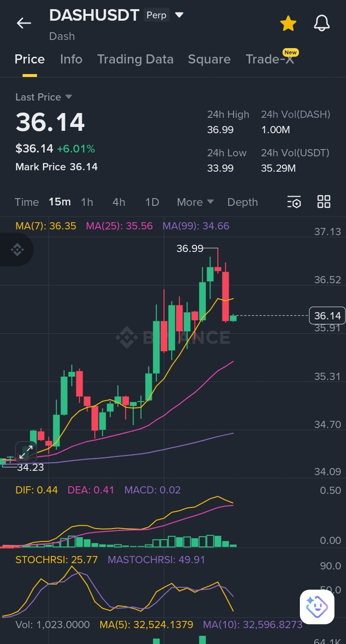Tap the 35.31 price axis label
Screen dimensions: 346x644
327,376
